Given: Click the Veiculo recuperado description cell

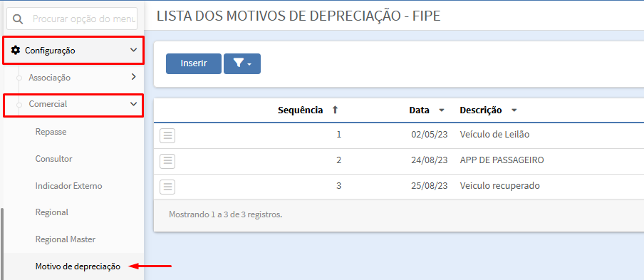Looking at the screenshot, I should [x=500, y=186].
